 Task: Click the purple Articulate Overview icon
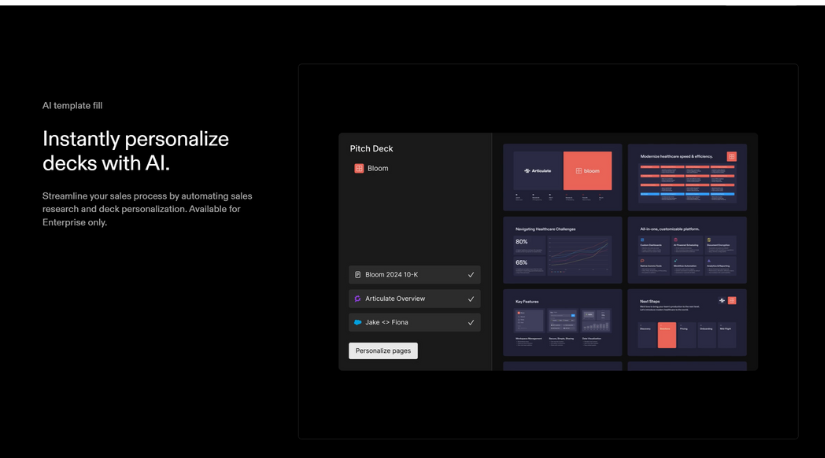tap(358, 298)
